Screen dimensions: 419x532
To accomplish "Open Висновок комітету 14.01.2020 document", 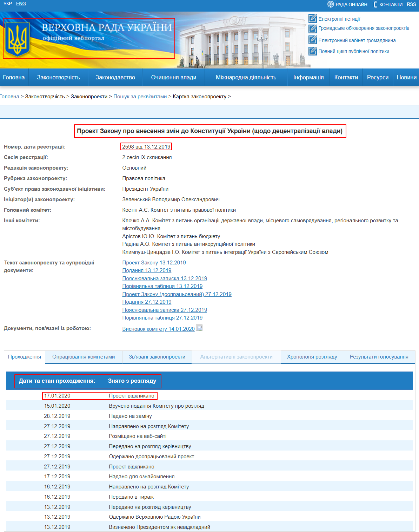I will pyautogui.click(x=158, y=329).
